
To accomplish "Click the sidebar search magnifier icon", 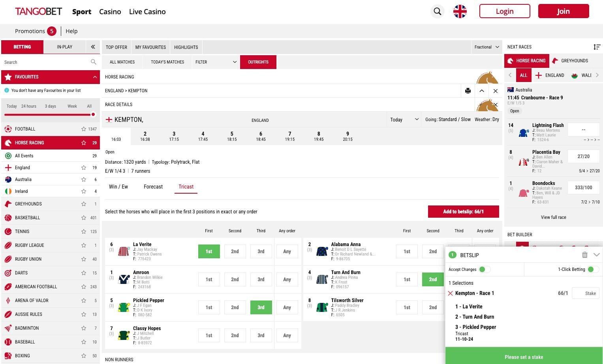I will [93, 62].
